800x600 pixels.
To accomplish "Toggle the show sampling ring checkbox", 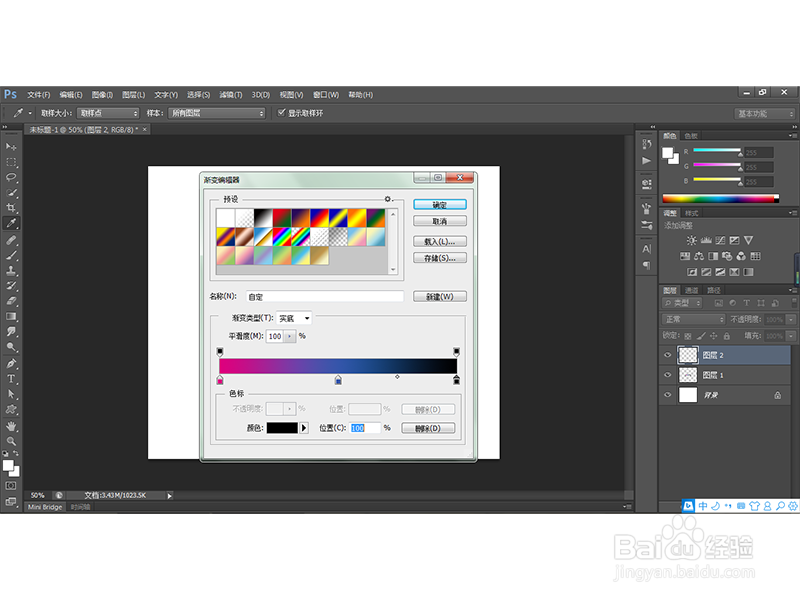I will [281, 112].
